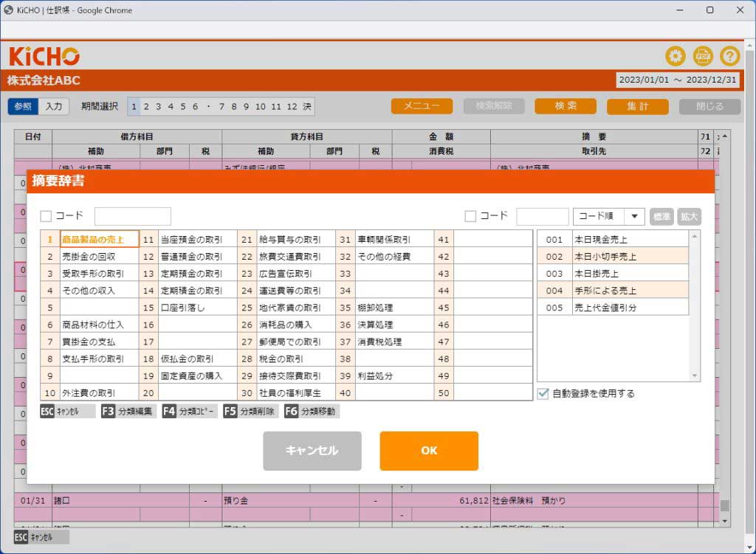The height and width of the screenshot is (554, 756).
Task: Select period month 12
Action: pyautogui.click(x=292, y=106)
